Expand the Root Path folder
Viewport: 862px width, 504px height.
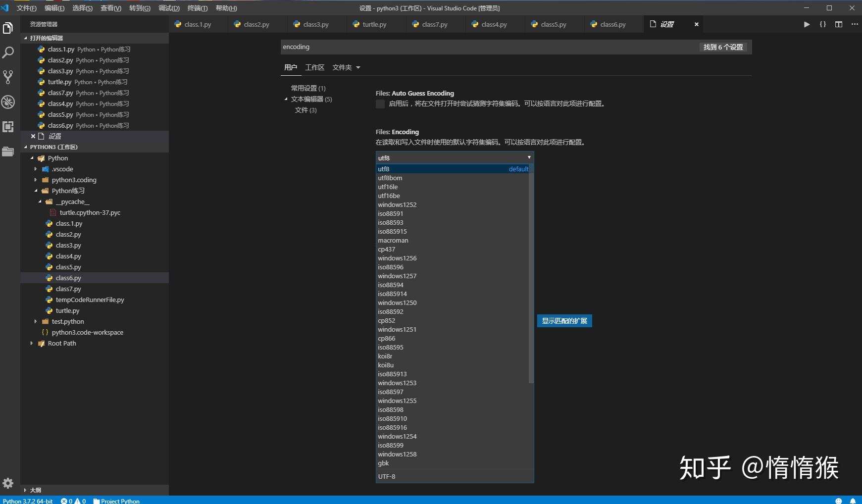click(x=32, y=344)
